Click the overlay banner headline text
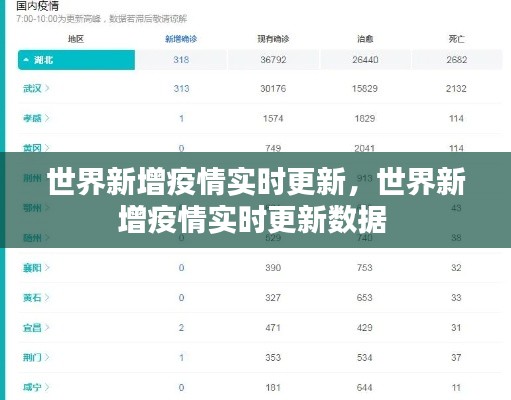 click(x=256, y=200)
